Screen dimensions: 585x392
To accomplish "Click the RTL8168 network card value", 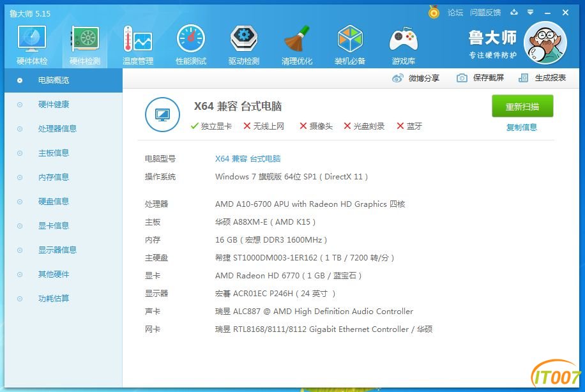I will tap(323, 329).
